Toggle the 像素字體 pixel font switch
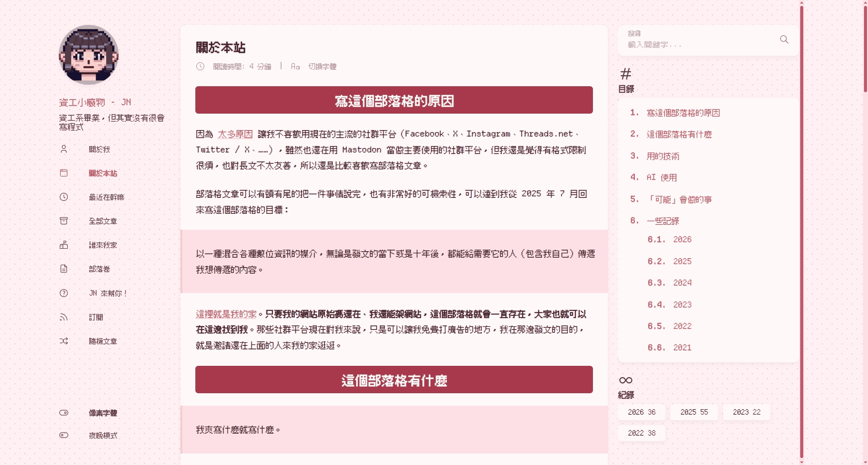 point(64,413)
